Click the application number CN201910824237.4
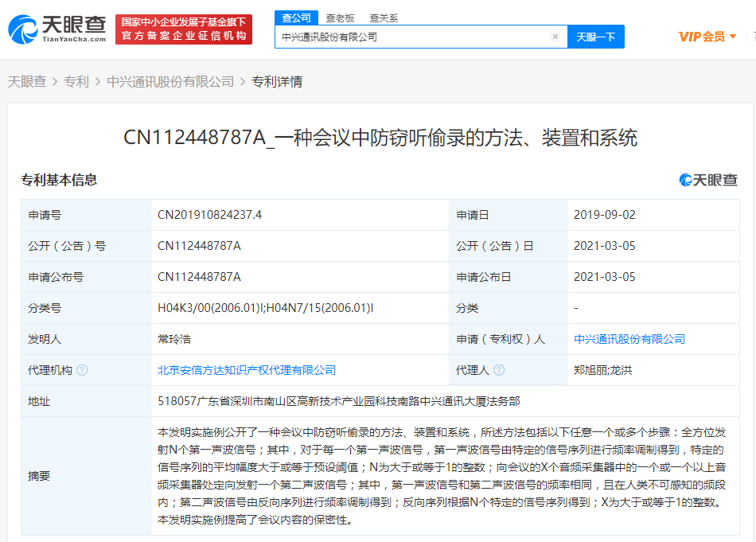The image size is (756, 542). (210, 215)
